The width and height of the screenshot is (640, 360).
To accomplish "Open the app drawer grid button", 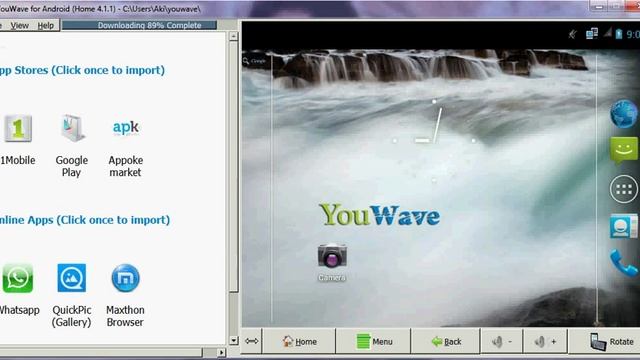I will (624, 189).
